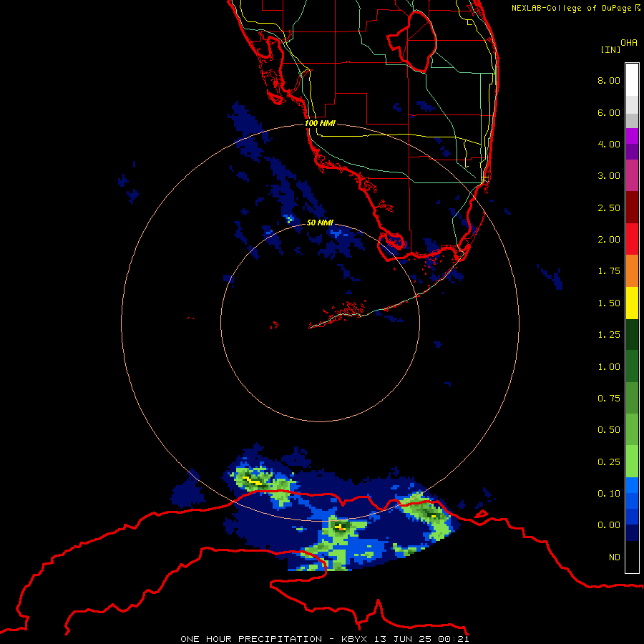Click the 0.50 legend value
The width and height of the screenshot is (644, 644).
pos(609,430)
